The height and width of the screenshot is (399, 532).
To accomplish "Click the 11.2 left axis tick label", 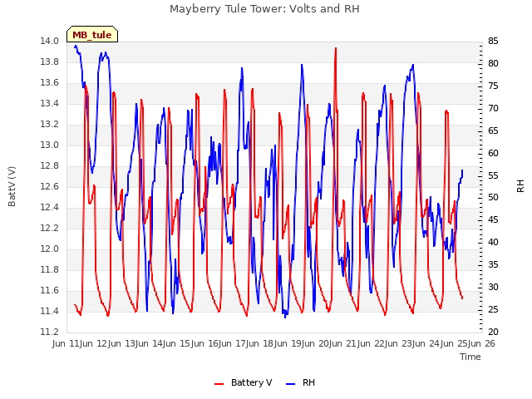I will pyautogui.click(x=50, y=332).
